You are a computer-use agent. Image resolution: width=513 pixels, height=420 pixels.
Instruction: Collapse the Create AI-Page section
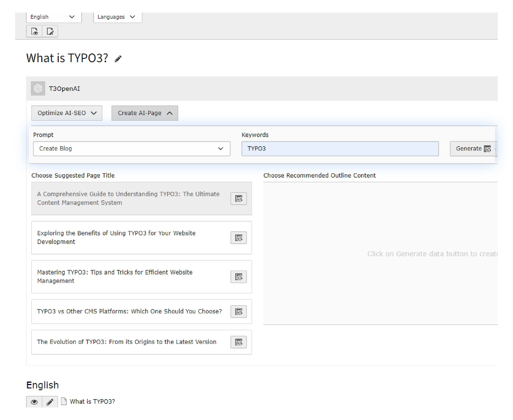click(x=145, y=113)
